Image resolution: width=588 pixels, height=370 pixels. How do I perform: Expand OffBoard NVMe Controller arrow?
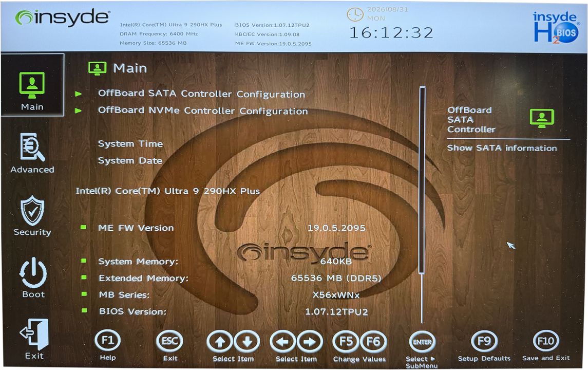tap(79, 110)
